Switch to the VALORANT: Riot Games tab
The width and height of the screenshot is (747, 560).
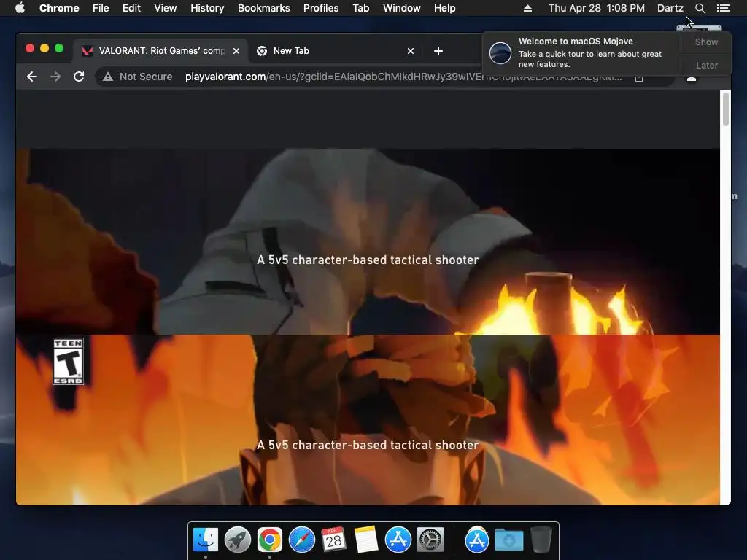[161, 51]
